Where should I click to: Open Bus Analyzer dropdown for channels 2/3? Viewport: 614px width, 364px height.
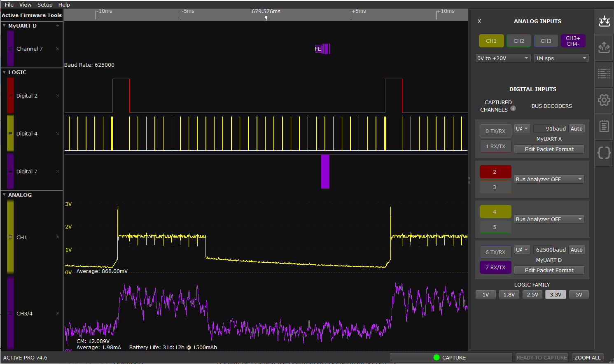coord(549,179)
